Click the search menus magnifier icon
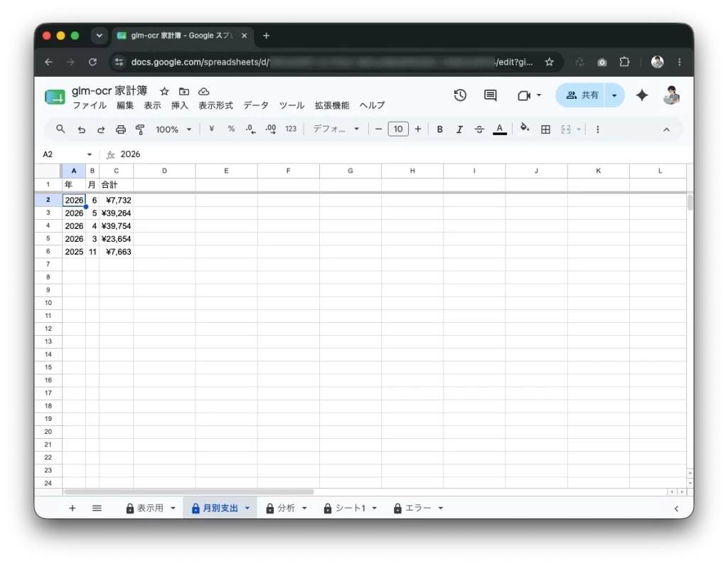This screenshot has width=728, height=564. [60, 129]
